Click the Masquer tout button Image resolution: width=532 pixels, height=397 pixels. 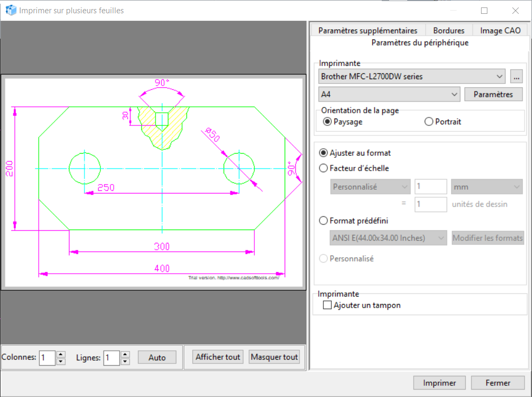[274, 357]
